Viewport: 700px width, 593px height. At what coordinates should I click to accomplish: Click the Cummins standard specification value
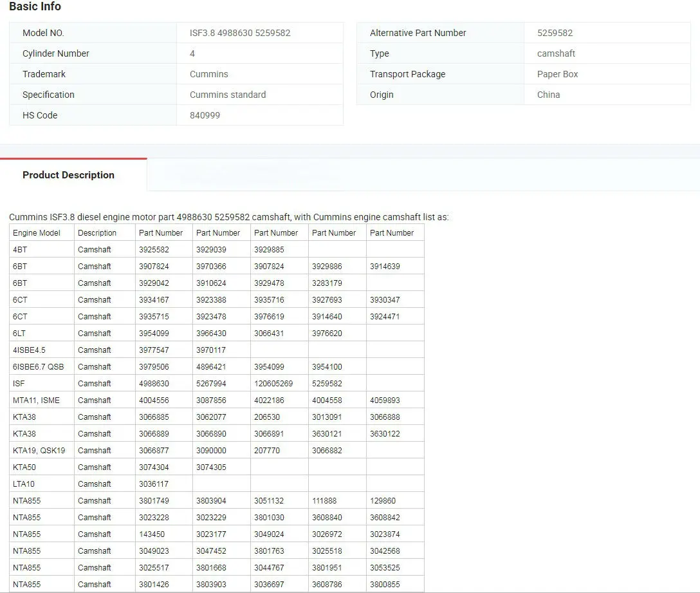tap(227, 95)
